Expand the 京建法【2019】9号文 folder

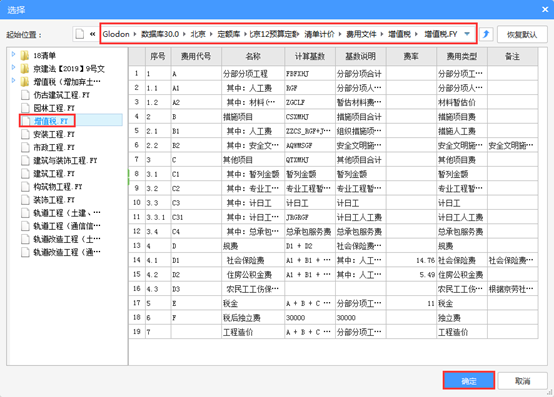[13, 67]
